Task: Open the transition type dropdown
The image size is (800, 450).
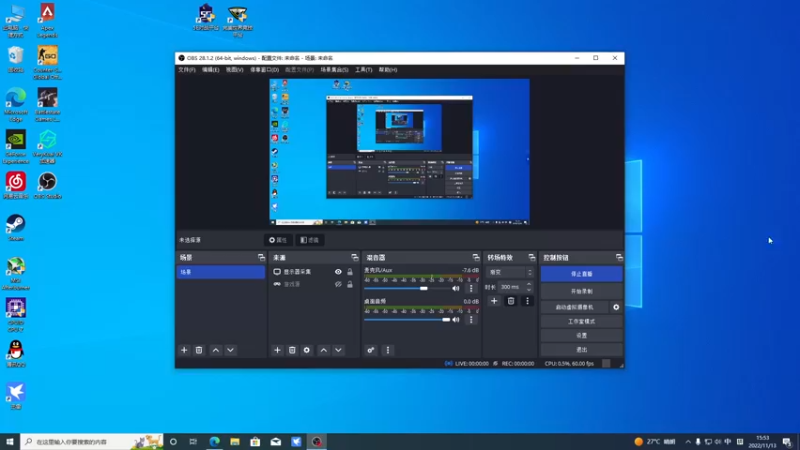Action: coord(510,272)
